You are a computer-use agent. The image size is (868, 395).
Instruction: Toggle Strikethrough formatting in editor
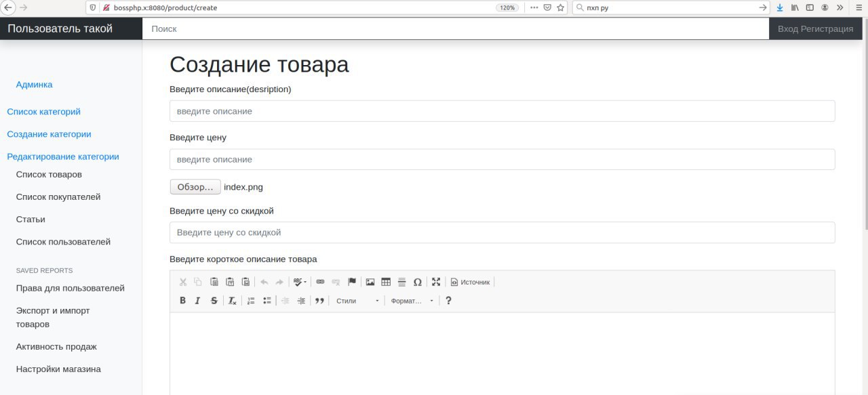[x=214, y=300]
